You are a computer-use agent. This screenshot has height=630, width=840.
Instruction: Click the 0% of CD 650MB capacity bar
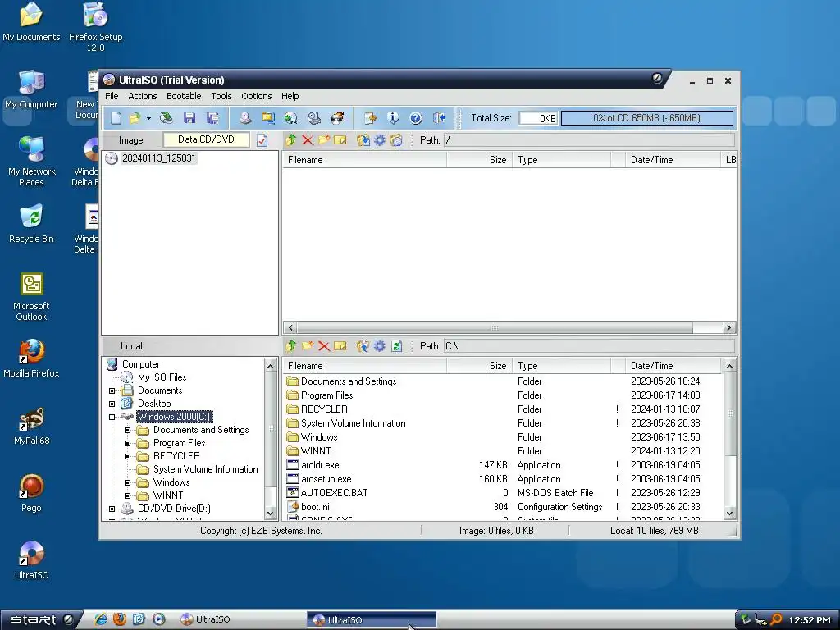(646, 118)
